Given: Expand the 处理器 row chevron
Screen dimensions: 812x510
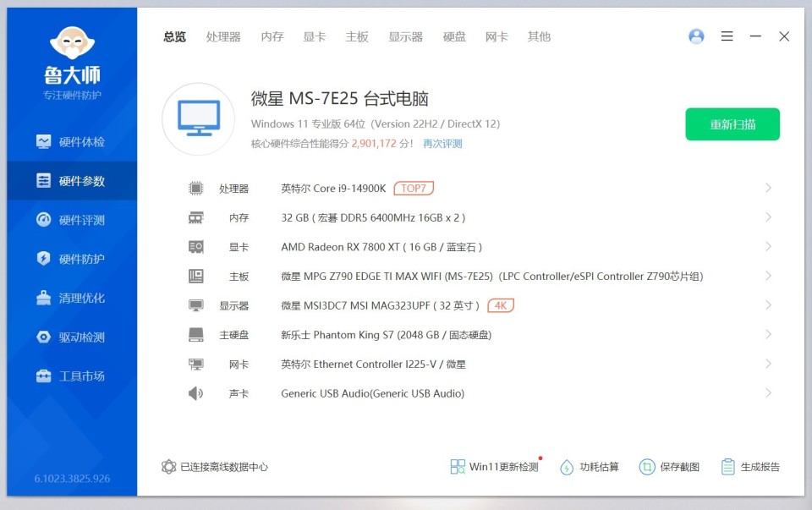Looking at the screenshot, I should (769, 188).
